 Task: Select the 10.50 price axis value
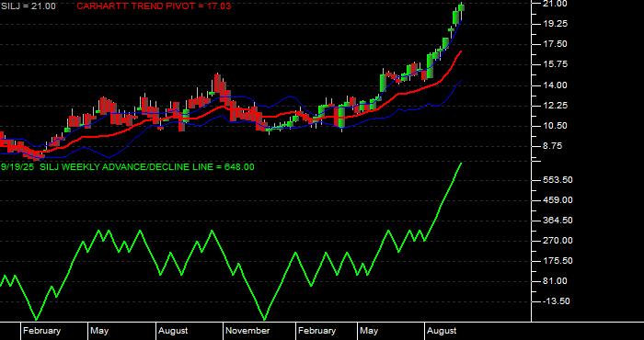(555, 126)
